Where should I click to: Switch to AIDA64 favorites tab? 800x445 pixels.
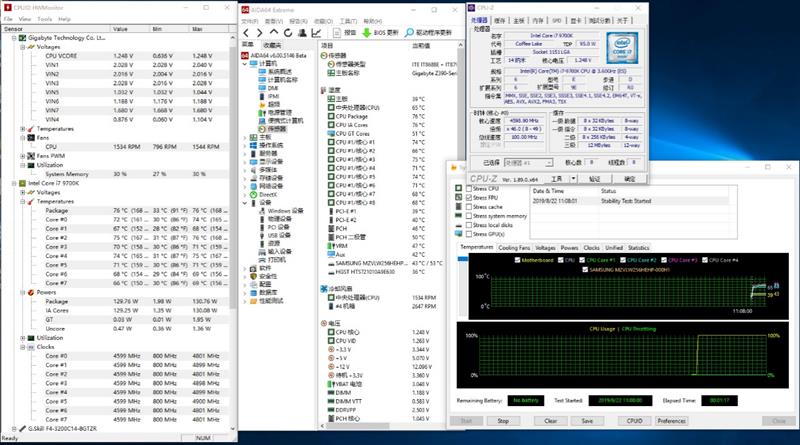(x=272, y=45)
